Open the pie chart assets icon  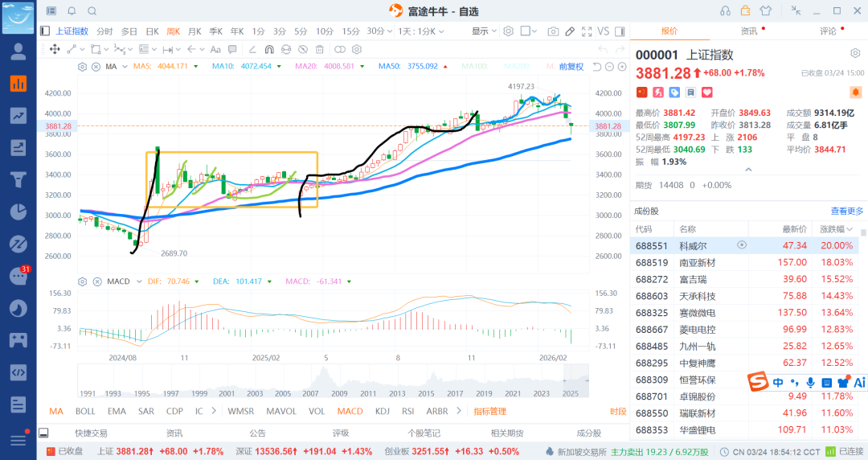tap(18, 212)
